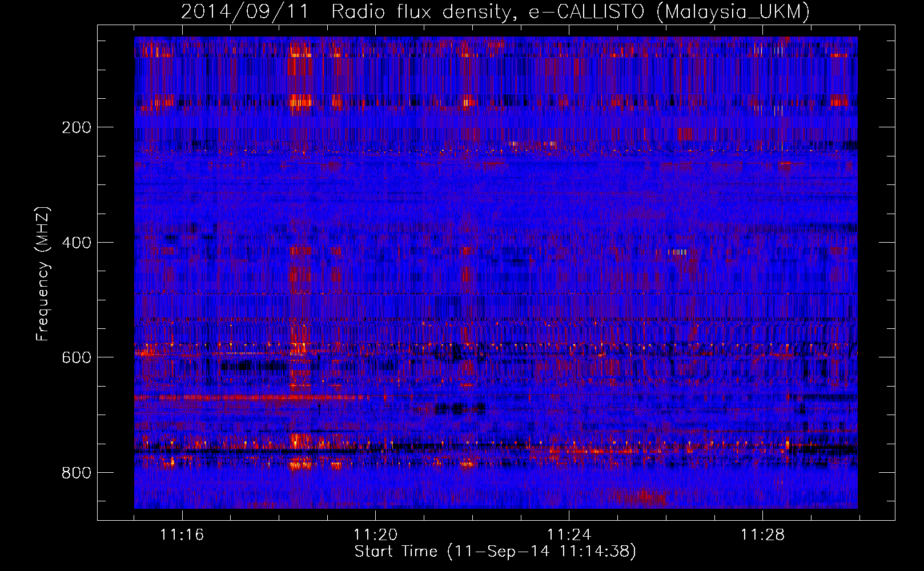The width and height of the screenshot is (924, 571).
Task: Click the 11:24 time tick label
Action: coord(569,535)
